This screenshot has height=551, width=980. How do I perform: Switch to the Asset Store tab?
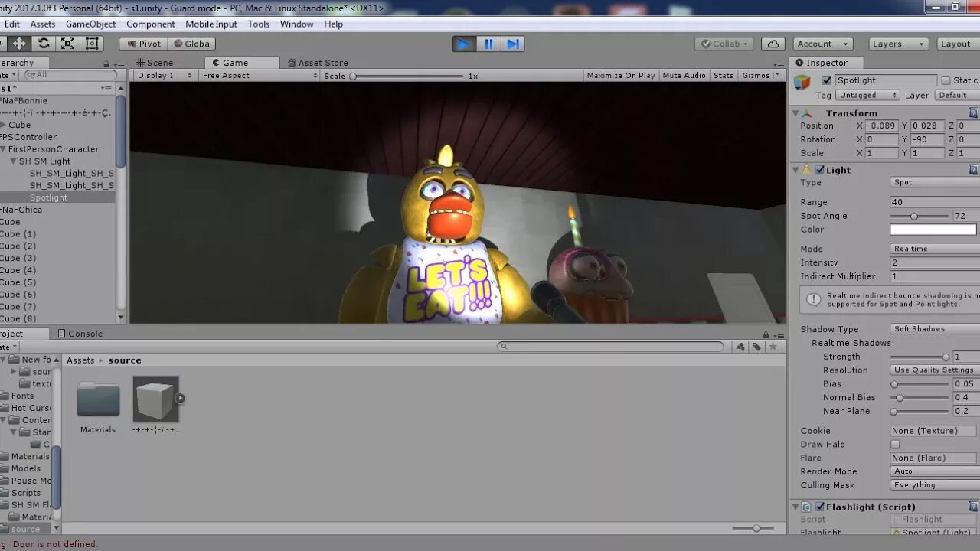pyautogui.click(x=318, y=63)
